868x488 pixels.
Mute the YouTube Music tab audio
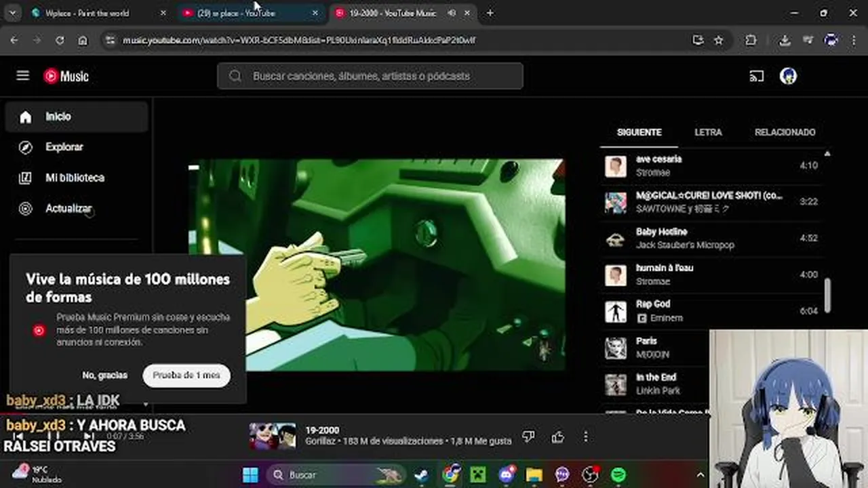(x=451, y=13)
